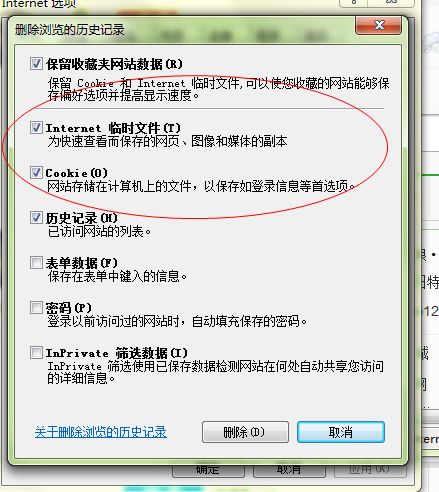Click the 密码(P) label text
This screenshot has height=492, width=439.
coord(69,308)
